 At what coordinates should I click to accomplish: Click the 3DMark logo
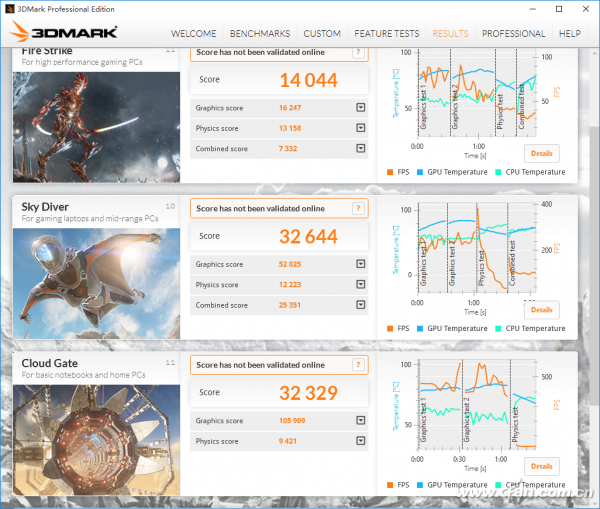click(x=64, y=32)
